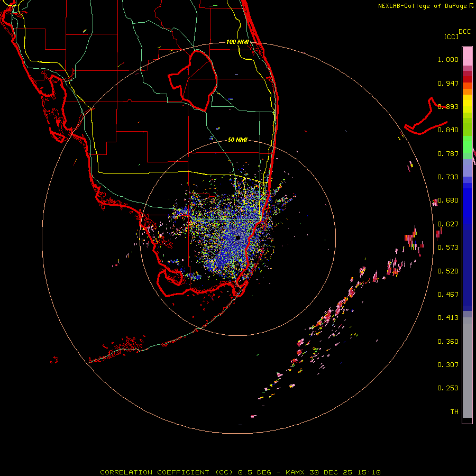Select the 0.627 scale value
This screenshot has width=476, height=476.
(x=448, y=224)
